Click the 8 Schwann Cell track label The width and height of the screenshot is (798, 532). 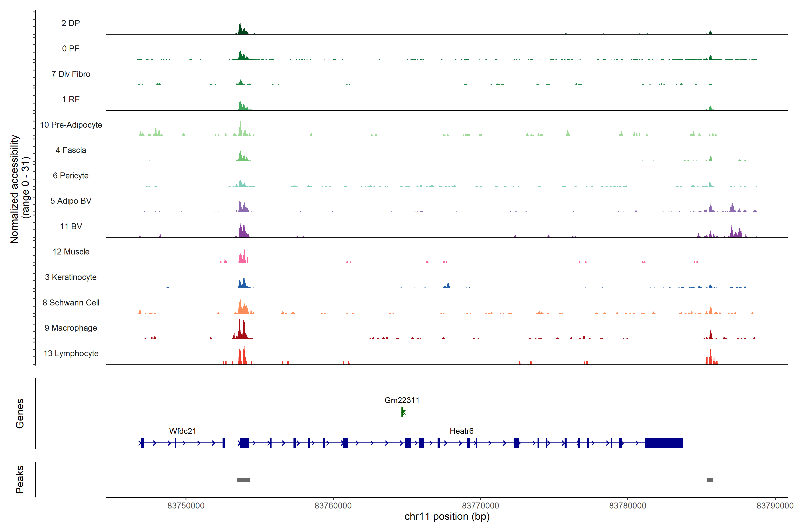tap(71, 303)
